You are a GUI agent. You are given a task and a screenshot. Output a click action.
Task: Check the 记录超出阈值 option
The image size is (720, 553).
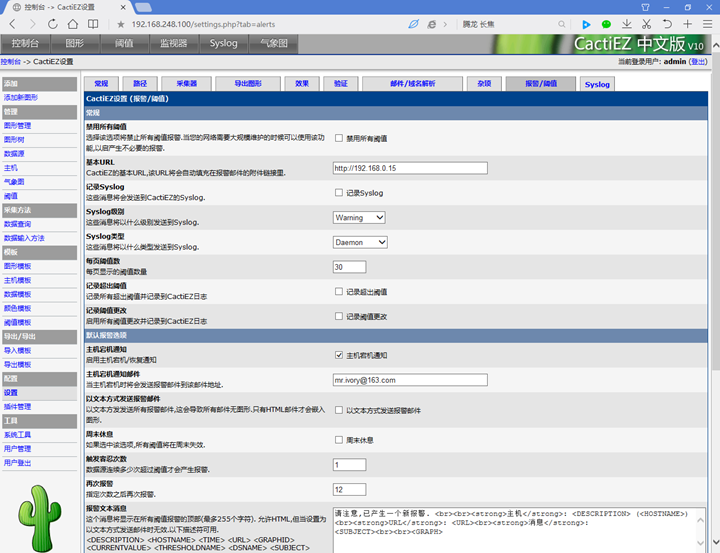[339, 292]
